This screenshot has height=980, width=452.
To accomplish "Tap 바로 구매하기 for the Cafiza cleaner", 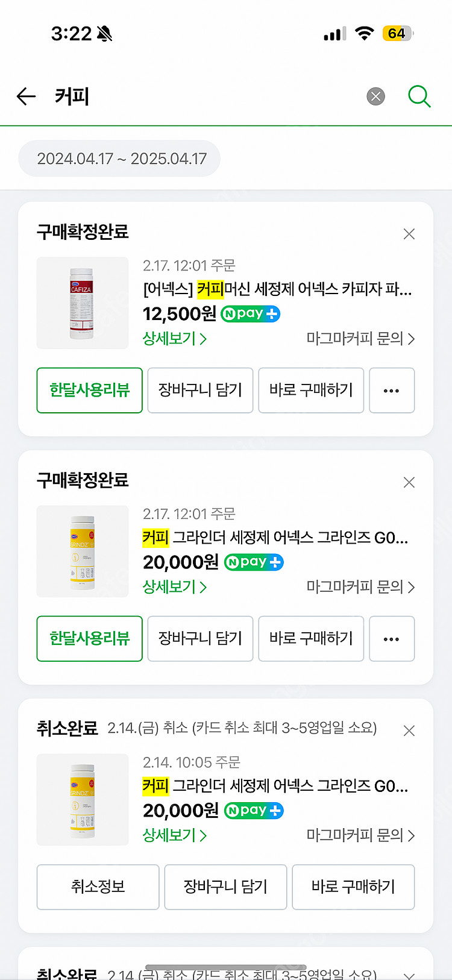I will (311, 391).
